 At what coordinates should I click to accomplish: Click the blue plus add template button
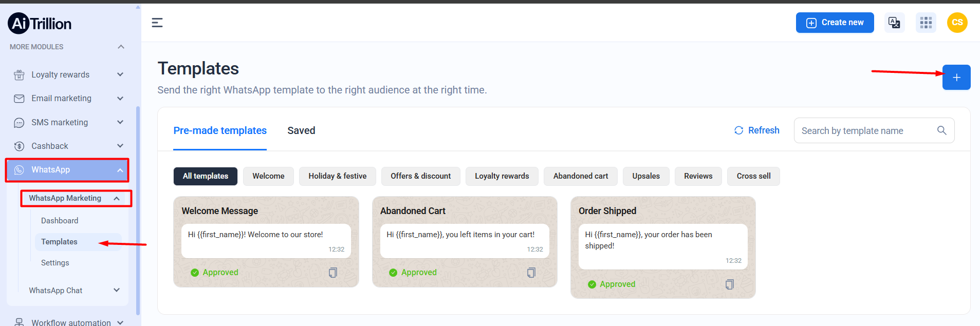pyautogui.click(x=956, y=78)
